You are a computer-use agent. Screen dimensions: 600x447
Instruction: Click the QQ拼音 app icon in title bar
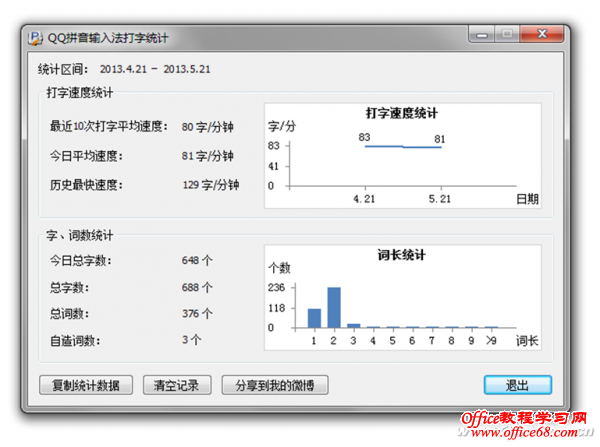pyautogui.click(x=35, y=38)
